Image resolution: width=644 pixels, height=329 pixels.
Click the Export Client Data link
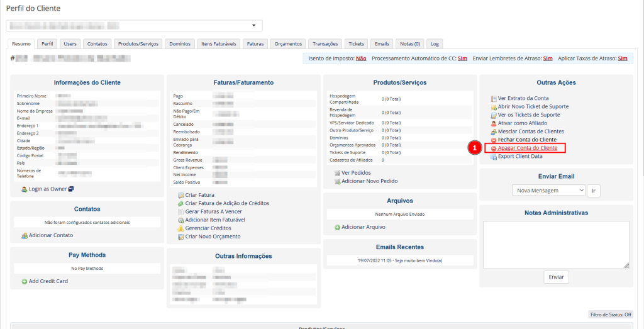pos(520,157)
